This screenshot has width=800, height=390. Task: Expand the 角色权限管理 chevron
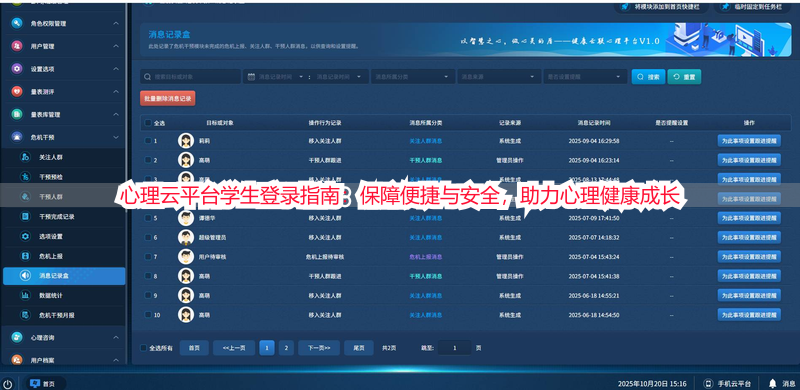(x=116, y=23)
